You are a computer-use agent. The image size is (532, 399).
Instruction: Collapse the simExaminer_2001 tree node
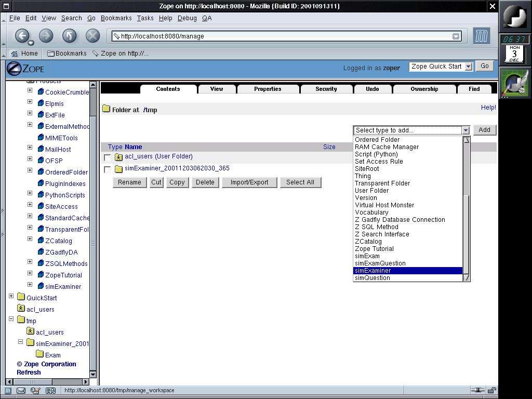point(20,342)
